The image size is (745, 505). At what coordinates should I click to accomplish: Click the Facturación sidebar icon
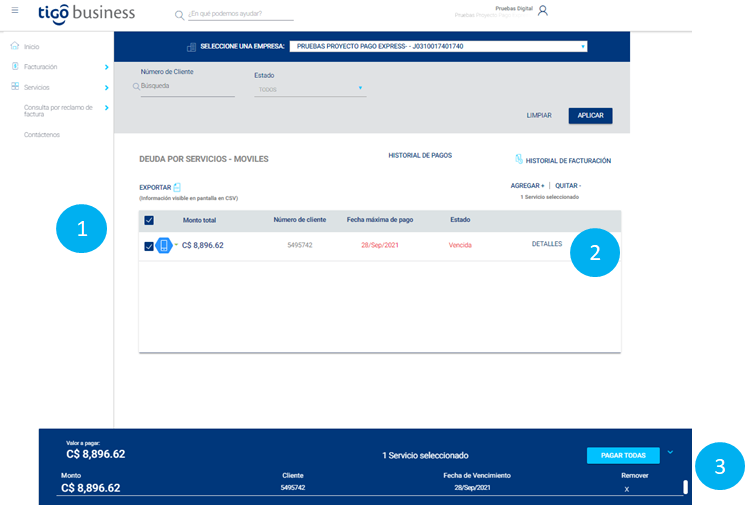pos(15,66)
